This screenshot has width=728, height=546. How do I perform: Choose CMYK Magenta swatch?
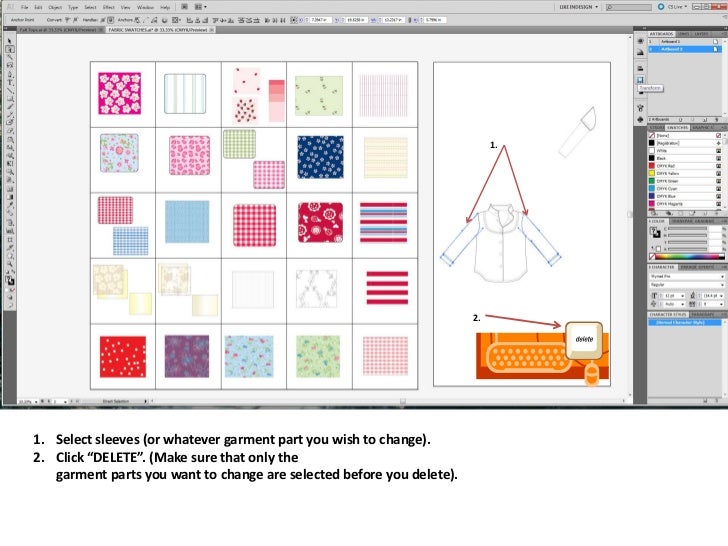[x=685, y=204]
